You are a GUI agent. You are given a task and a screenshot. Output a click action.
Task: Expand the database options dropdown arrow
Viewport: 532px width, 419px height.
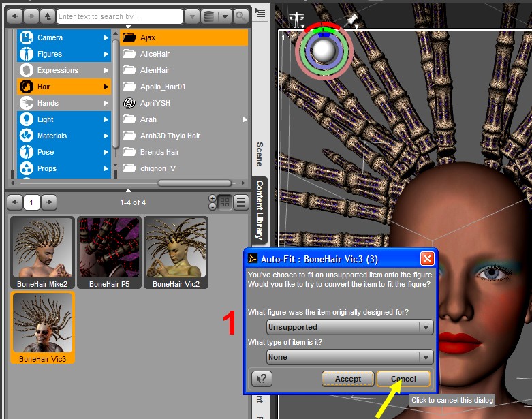click(x=224, y=16)
